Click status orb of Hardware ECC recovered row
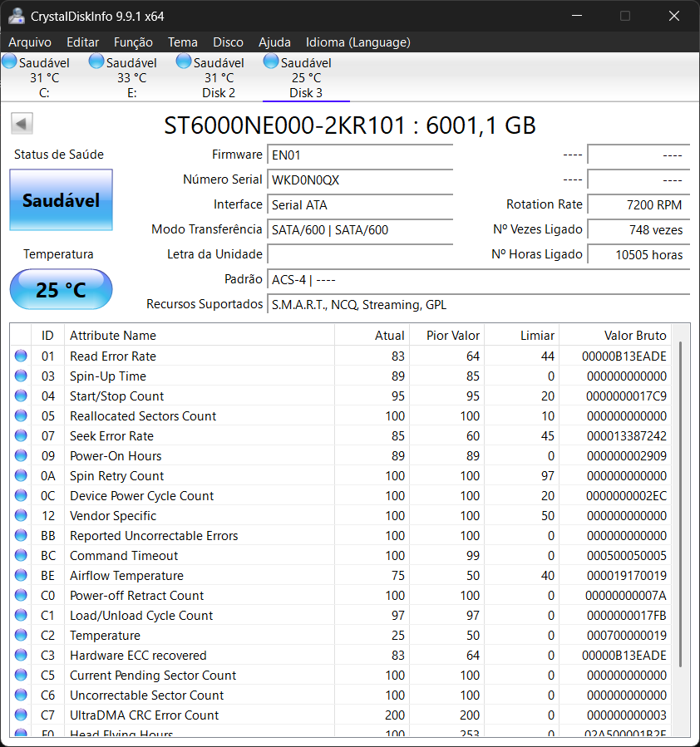This screenshot has height=747, width=700. pos(21,655)
